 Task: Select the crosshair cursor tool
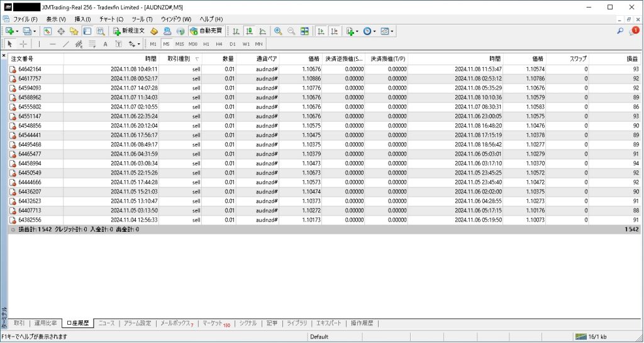23,44
